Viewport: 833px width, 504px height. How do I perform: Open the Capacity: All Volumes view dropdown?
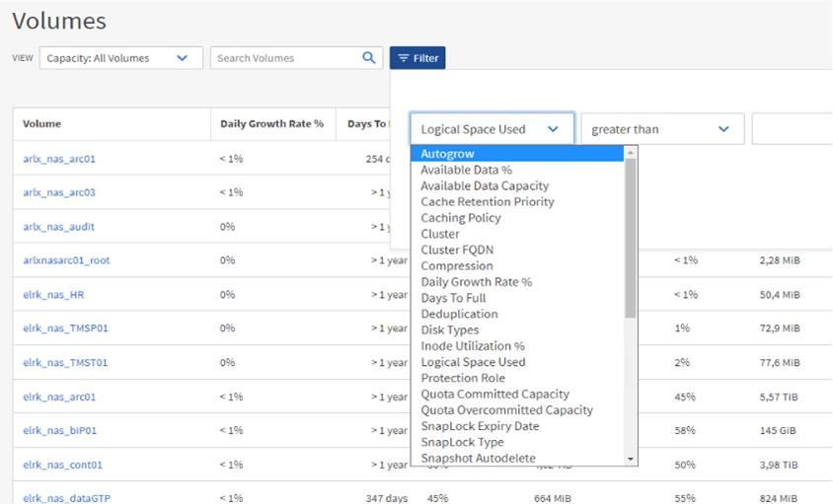[x=118, y=58]
